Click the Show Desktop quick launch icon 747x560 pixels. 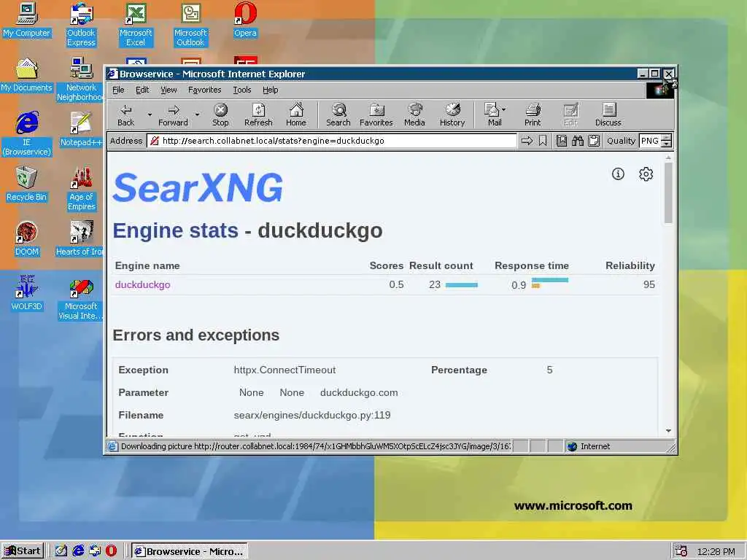click(61, 551)
